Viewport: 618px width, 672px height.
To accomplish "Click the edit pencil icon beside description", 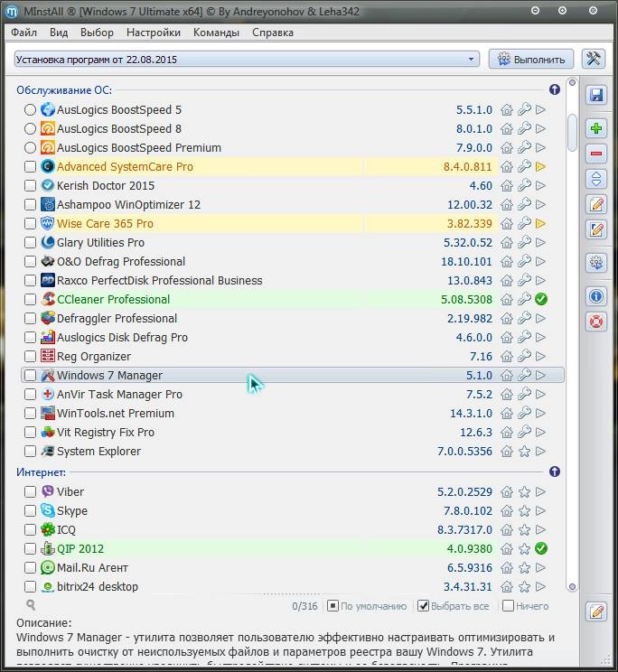I will coord(596,611).
